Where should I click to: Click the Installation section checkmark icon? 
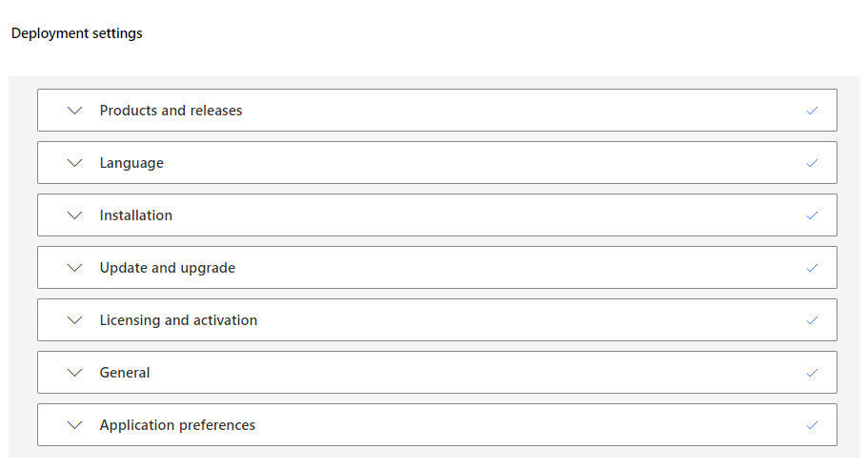[x=812, y=215]
